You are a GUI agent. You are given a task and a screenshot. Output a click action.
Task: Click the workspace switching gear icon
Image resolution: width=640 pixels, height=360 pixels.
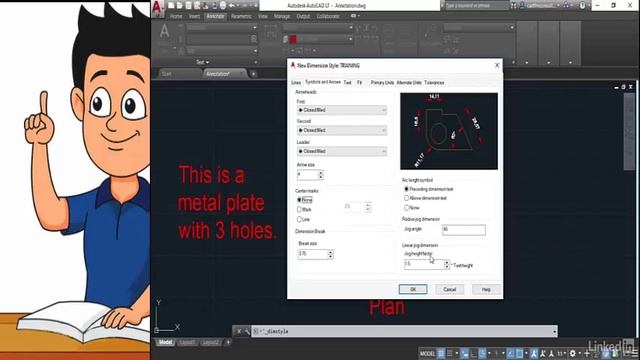pyautogui.click(x=573, y=353)
